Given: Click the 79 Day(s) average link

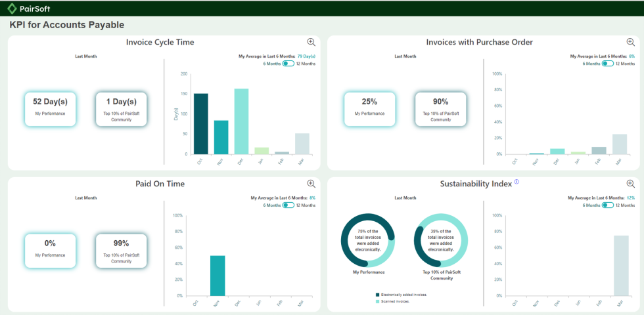Looking at the screenshot, I should coord(306,56).
